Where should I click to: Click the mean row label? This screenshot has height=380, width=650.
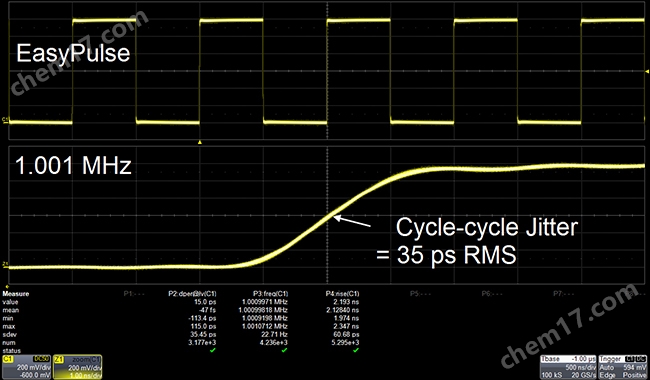(10, 310)
